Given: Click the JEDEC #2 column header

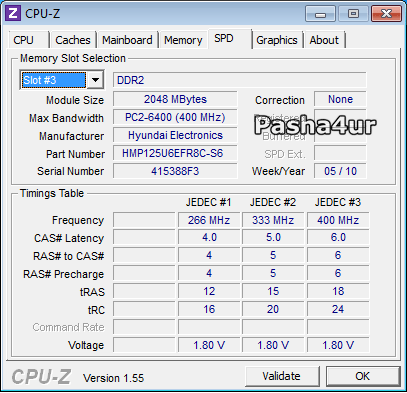Looking at the screenshot, I should (273, 202).
